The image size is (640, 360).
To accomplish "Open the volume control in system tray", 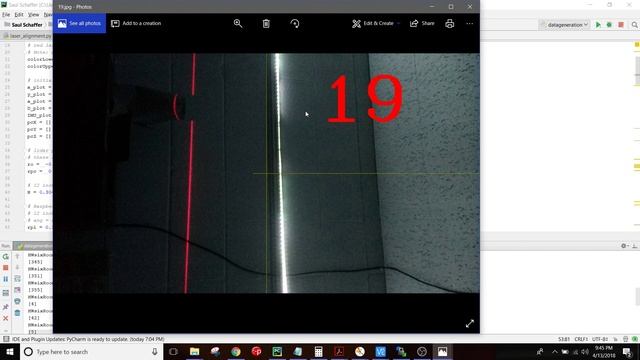I will click(x=585, y=352).
